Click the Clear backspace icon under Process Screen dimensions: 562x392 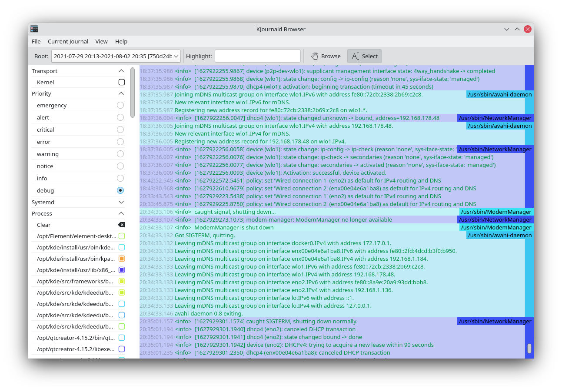click(x=121, y=225)
